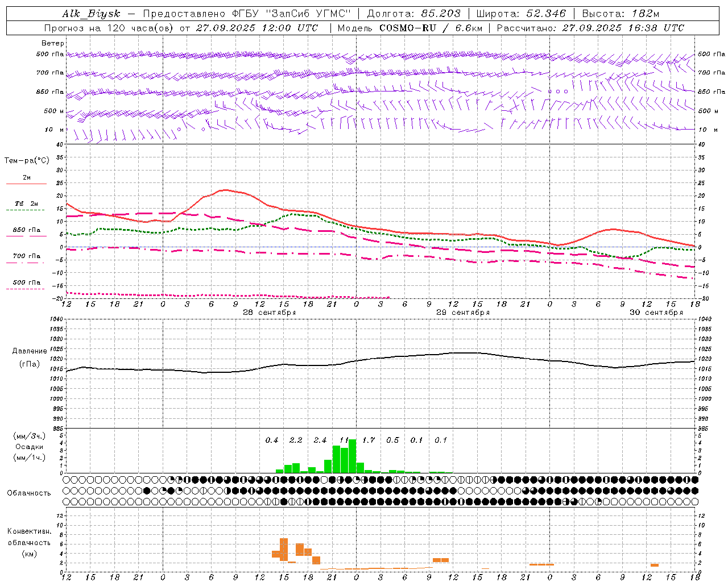Click the 40 label on the left temperature axis

coord(60,144)
